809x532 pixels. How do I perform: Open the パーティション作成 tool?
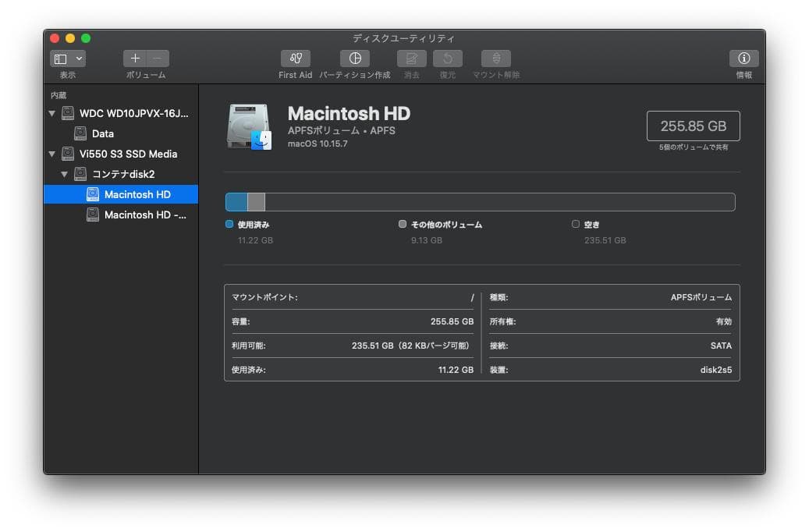pos(355,59)
